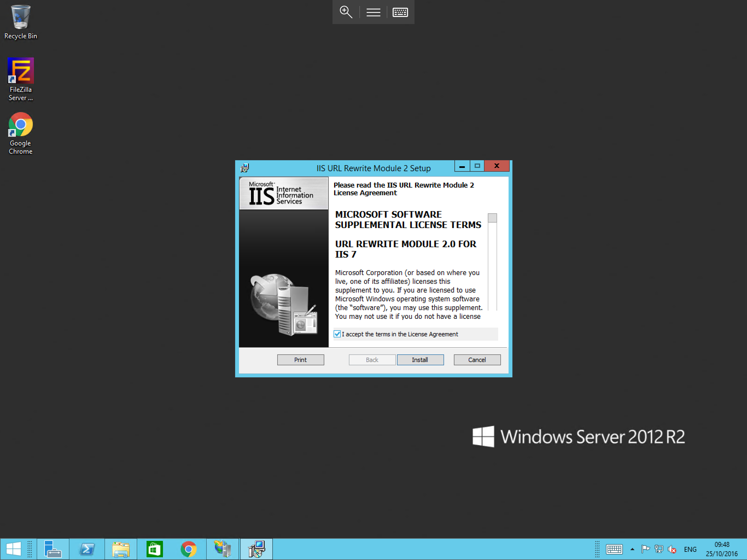This screenshot has width=747, height=560.
Task: Click the disabled maximize button of setup
Action: 477,166
